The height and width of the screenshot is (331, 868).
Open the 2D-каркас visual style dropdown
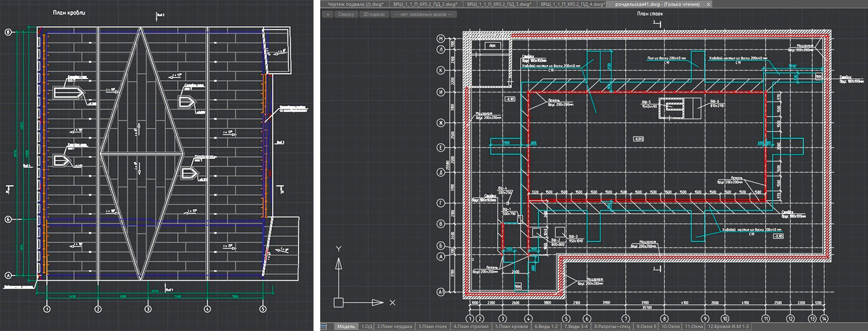pyautogui.click(x=374, y=15)
